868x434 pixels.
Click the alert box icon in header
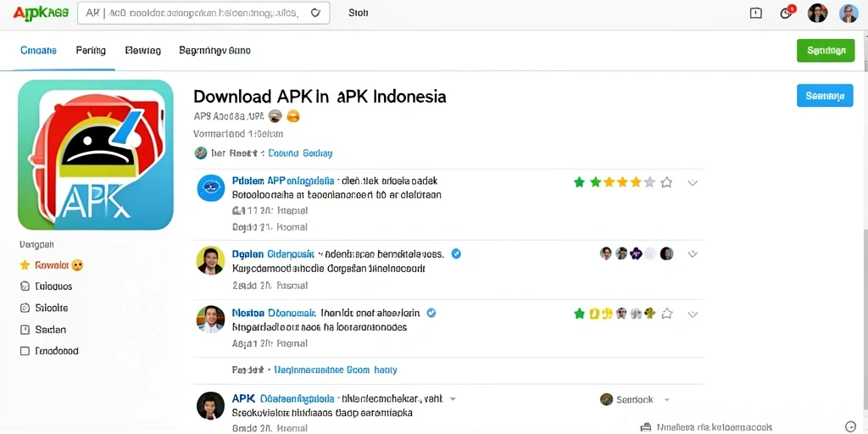[x=755, y=14]
